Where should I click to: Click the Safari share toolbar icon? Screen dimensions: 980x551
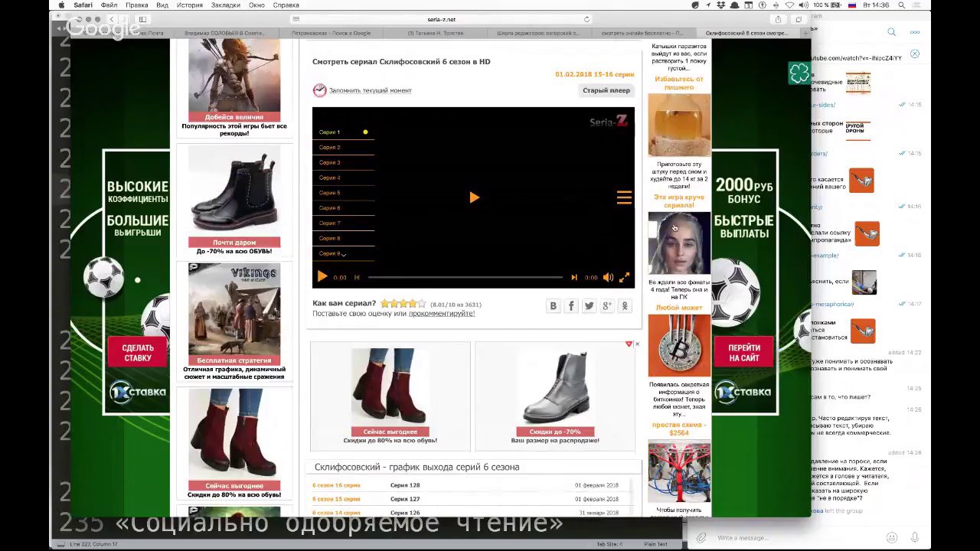778,19
